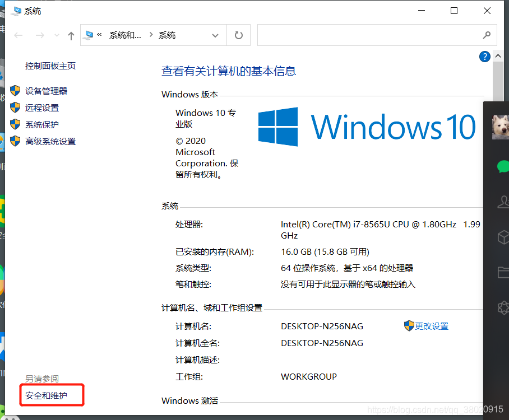Click the Windows 激活 section heading
Viewport: 509px width, 420px height.
pyautogui.click(x=189, y=400)
